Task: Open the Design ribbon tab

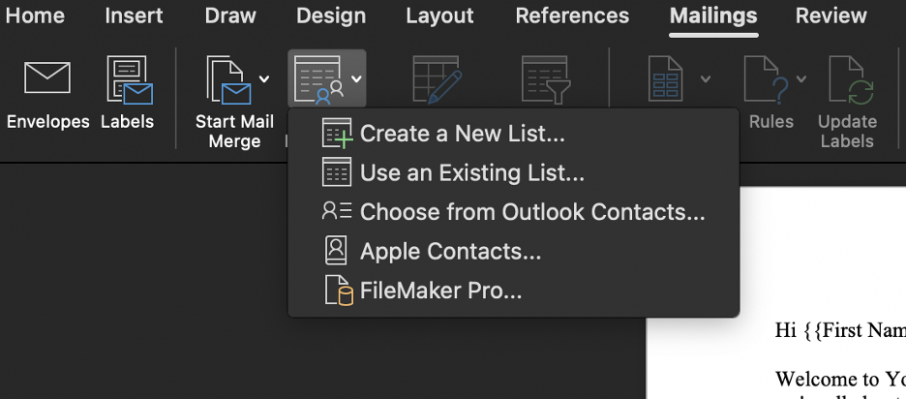Action: tap(331, 16)
